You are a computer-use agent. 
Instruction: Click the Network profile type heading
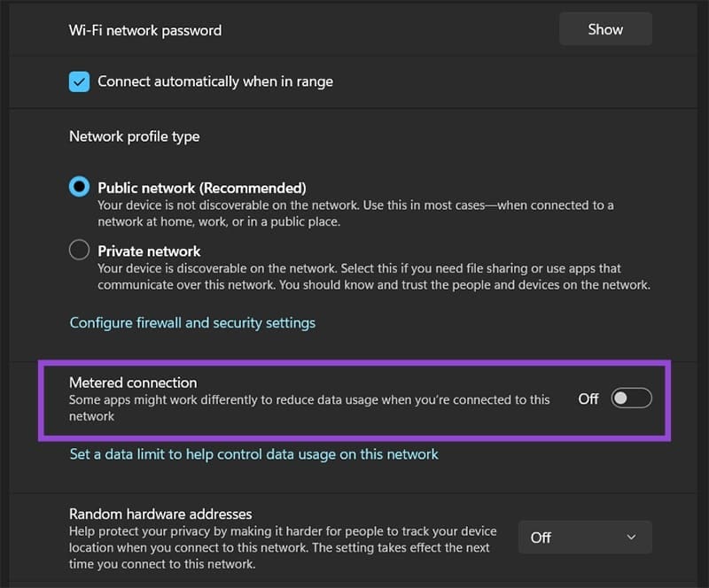pos(134,135)
